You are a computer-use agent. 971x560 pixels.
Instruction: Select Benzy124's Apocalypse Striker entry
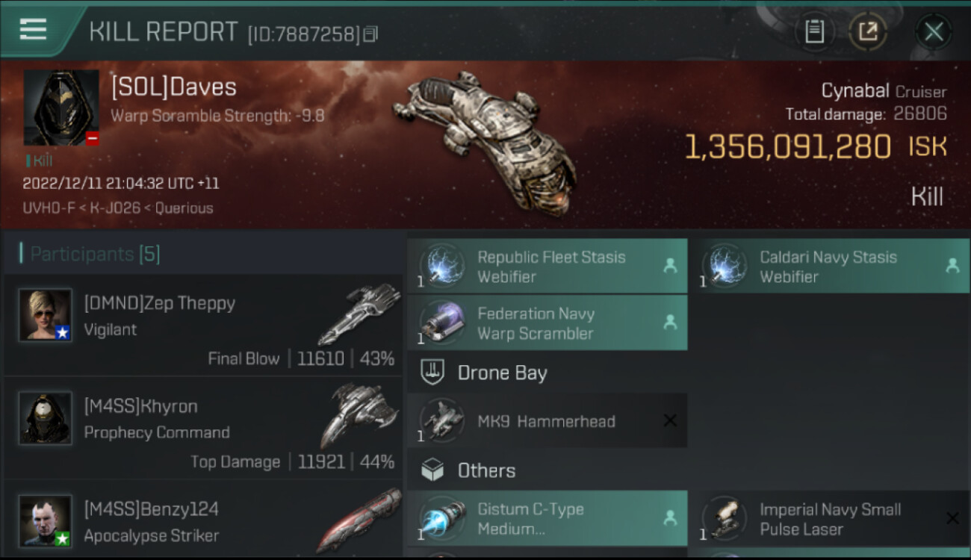[203, 520]
